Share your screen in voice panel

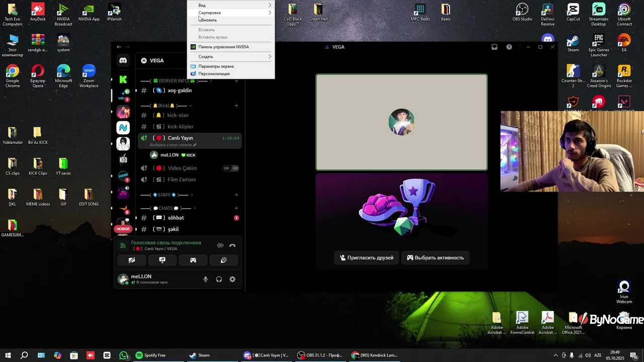click(163, 260)
